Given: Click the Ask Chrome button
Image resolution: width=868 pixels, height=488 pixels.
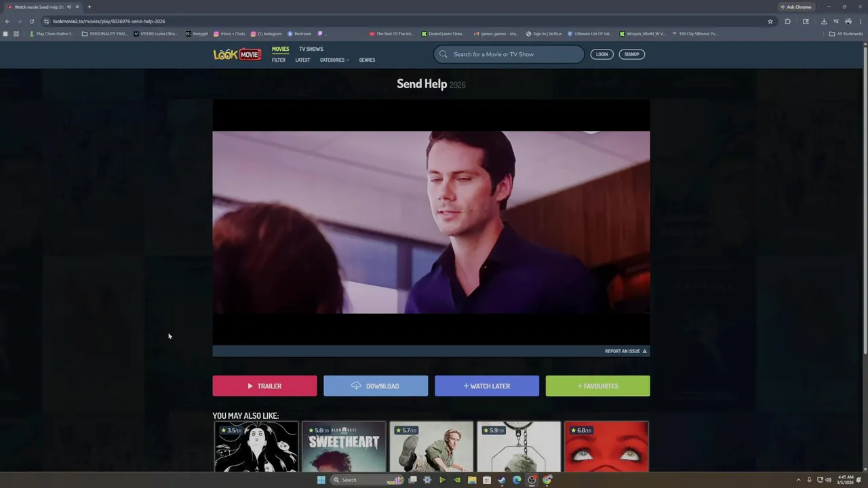Looking at the screenshot, I should click(x=796, y=7).
